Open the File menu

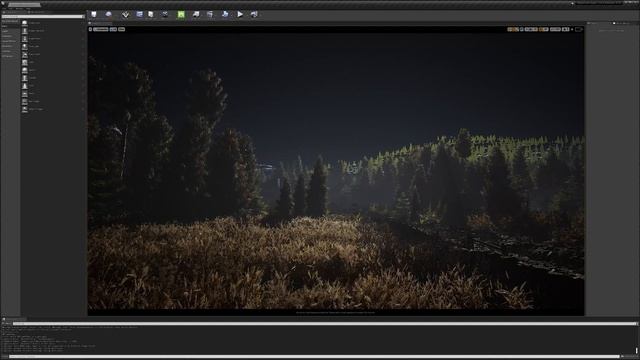[x=3, y=8]
